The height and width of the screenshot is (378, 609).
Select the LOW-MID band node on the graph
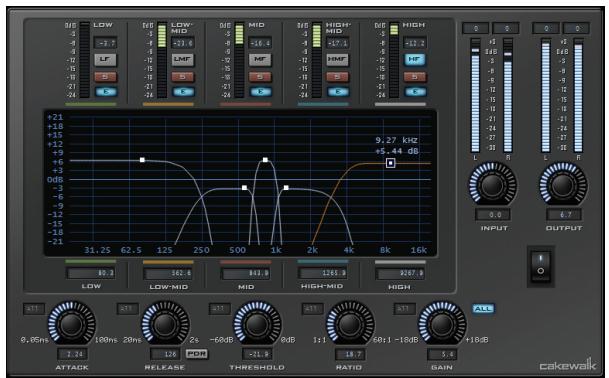pyautogui.click(x=244, y=188)
